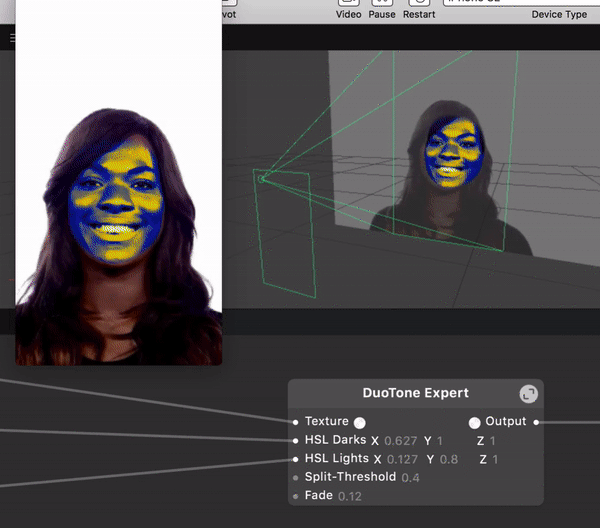Open the Device Type dropdown

coord(521,2)
